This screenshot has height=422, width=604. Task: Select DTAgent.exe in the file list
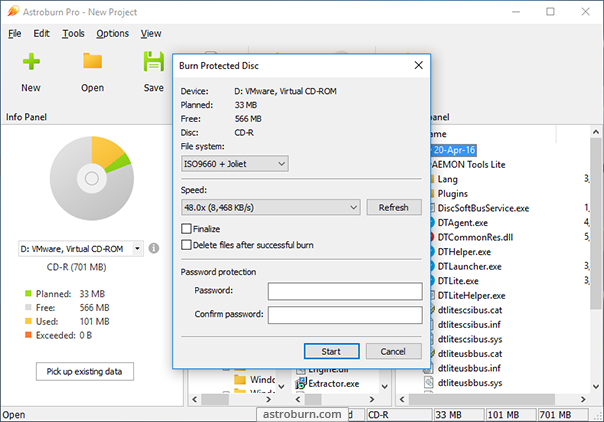pos(462,223)
